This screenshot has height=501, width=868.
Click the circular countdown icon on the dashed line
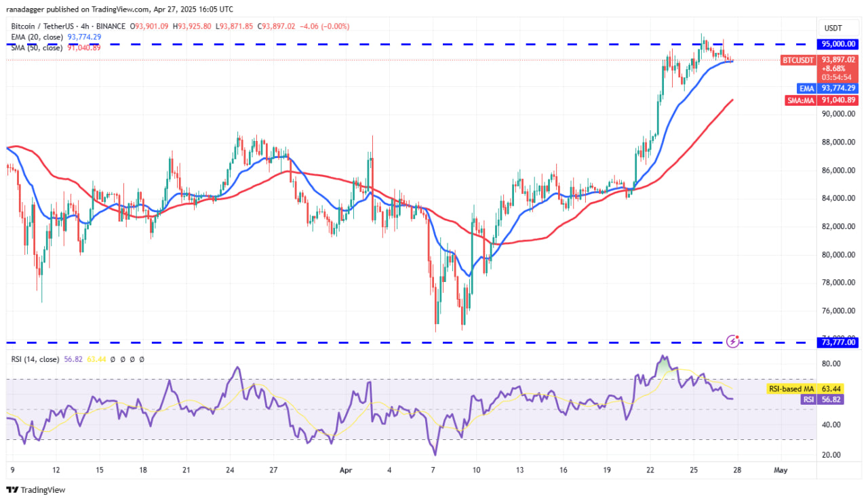point(733,342)
